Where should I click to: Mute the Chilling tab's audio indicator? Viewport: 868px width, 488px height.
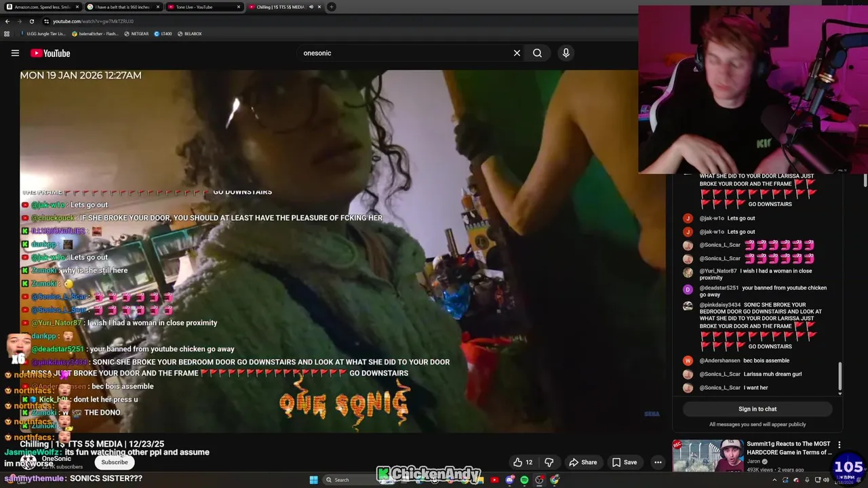pyautogui.click(x=311, y=7)
